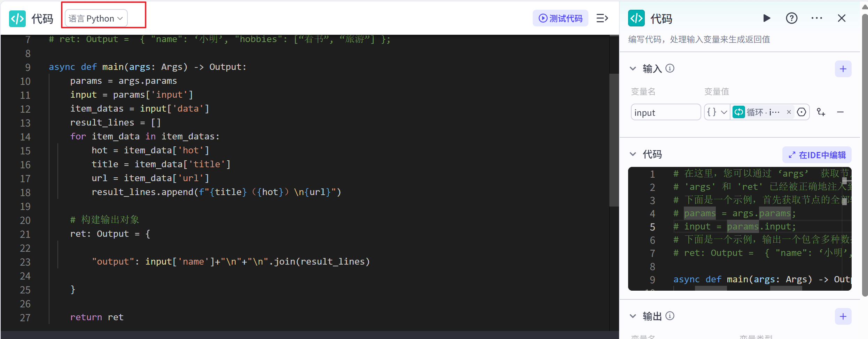Image resolution: width=868 pixels, height=339 pixels.
Task: Add a new input variable
Action: point(843,69)
